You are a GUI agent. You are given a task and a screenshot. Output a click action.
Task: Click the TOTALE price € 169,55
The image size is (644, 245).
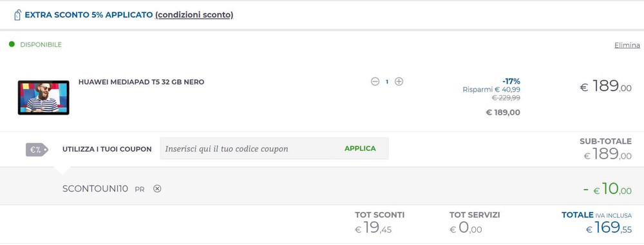(609, 228)
